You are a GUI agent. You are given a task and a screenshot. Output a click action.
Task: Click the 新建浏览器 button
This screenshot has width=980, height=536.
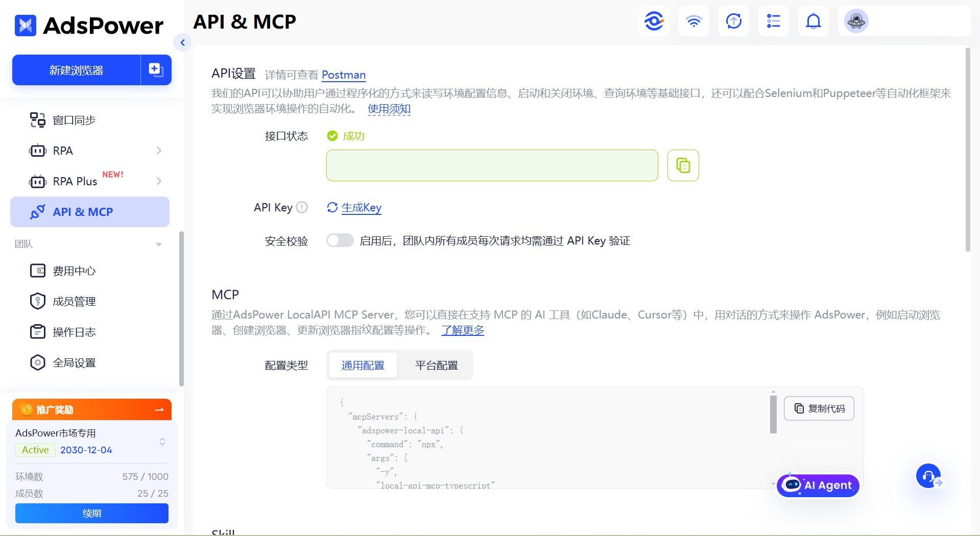(76, 70)
